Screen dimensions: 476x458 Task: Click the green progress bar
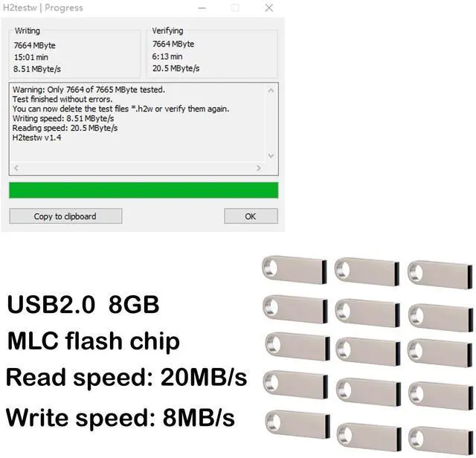(144, 190)
